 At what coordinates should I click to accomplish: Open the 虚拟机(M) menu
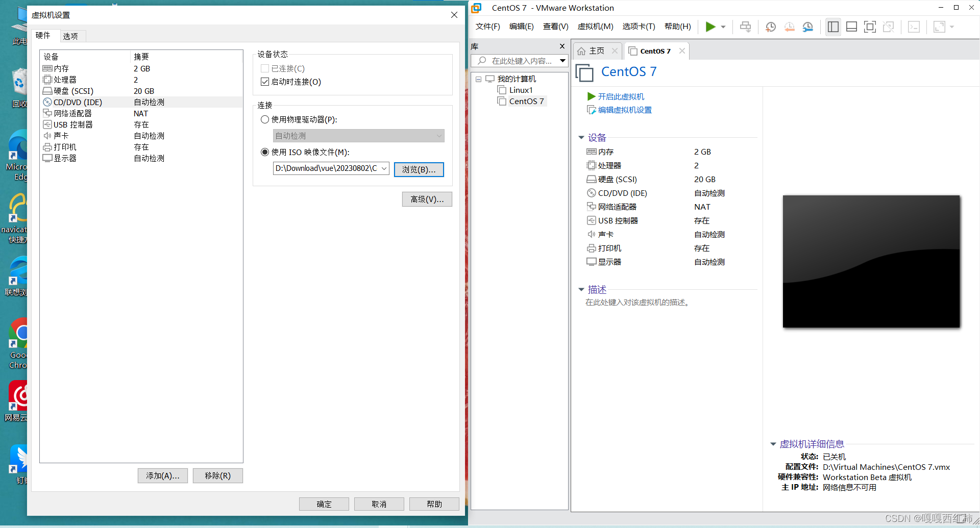[595, 27]
